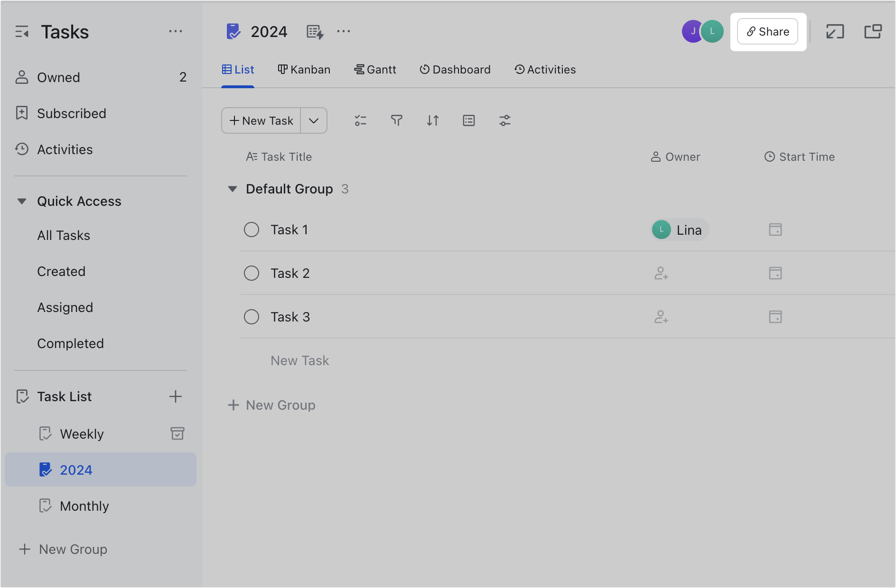896x588 pixels.
Task: Open the group settings list icon
Action: (468, 120)
